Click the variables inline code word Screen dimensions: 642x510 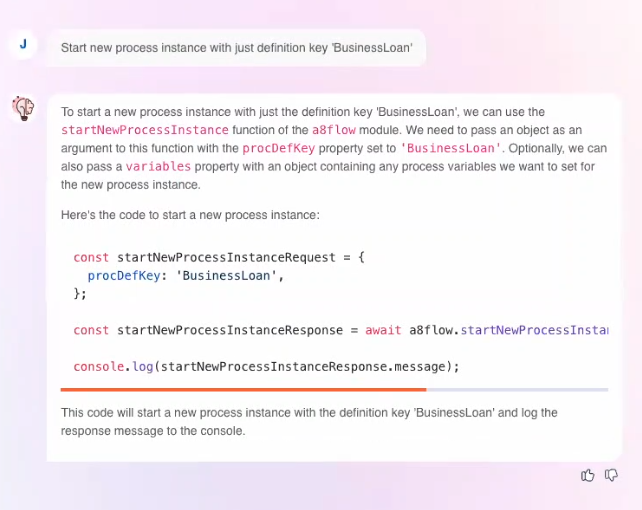tap(158, 167)
